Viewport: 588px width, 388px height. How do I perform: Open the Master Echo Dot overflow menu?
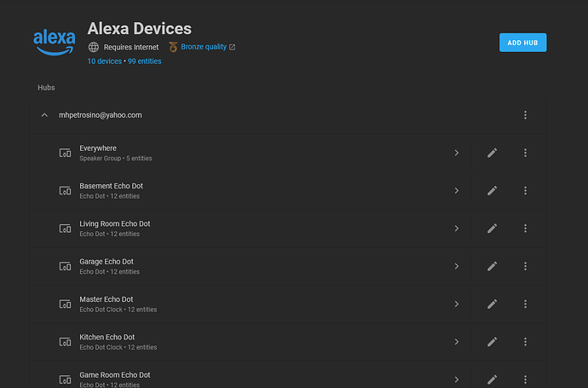tap(525, 304)
